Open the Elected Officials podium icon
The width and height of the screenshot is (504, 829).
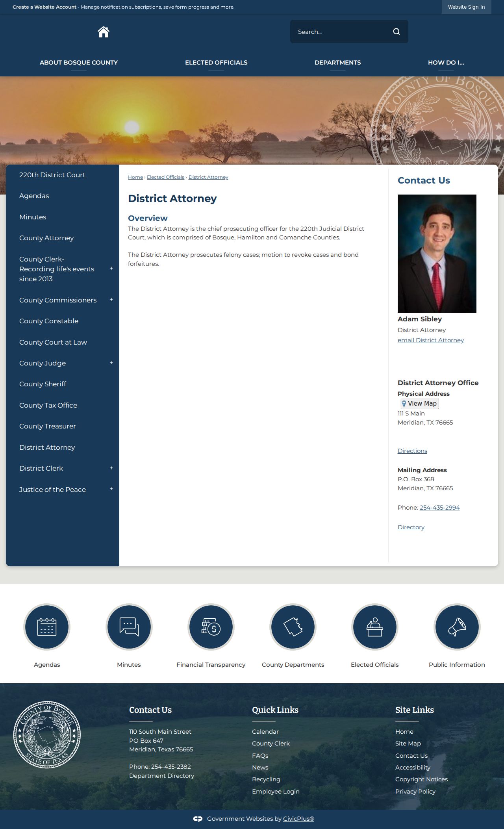click(375, 627)
